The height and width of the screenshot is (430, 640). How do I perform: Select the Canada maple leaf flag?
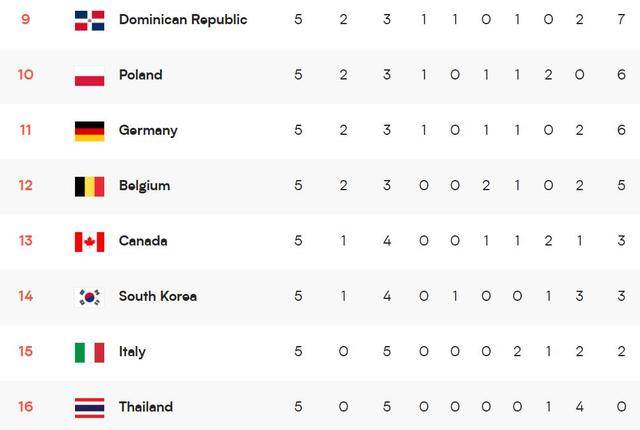coord(89,242)
